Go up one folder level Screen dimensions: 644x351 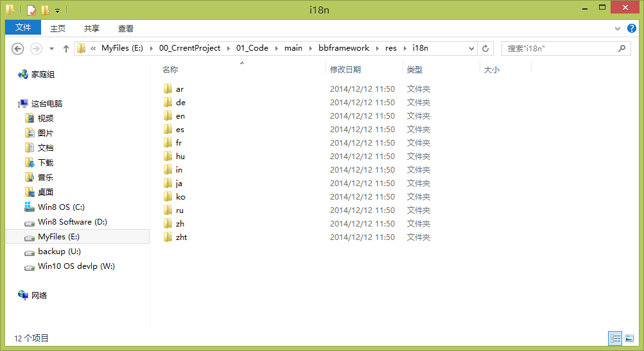[65, 48]
